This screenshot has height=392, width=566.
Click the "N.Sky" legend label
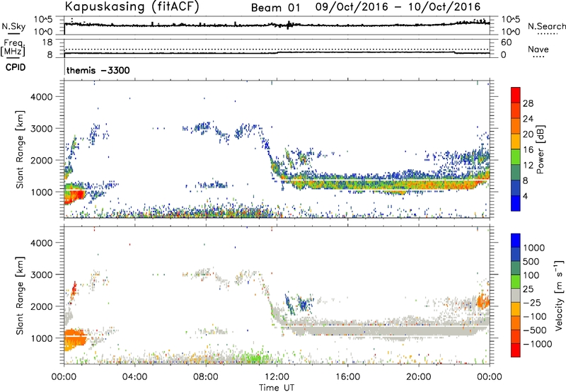tap(13, 26)
